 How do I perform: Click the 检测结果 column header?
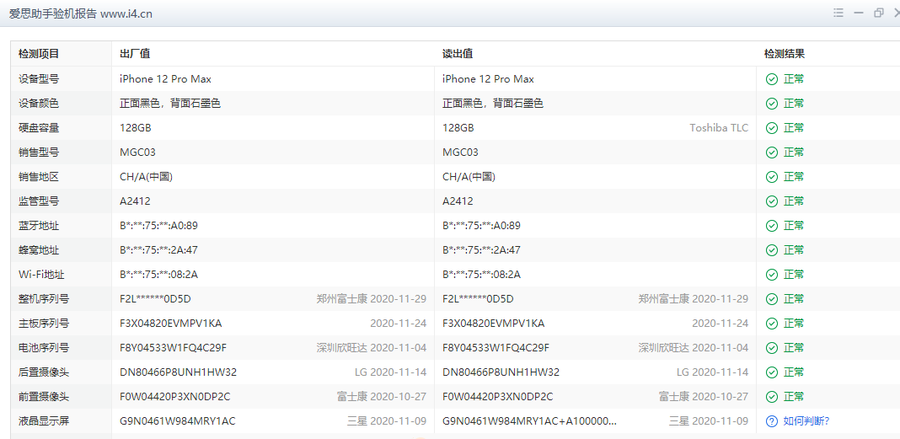[784, 54]
